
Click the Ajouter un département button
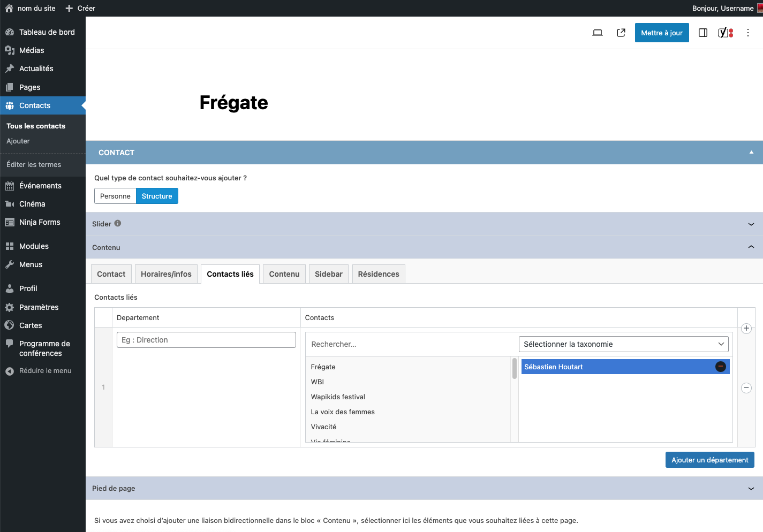click(x=709, y=460)
